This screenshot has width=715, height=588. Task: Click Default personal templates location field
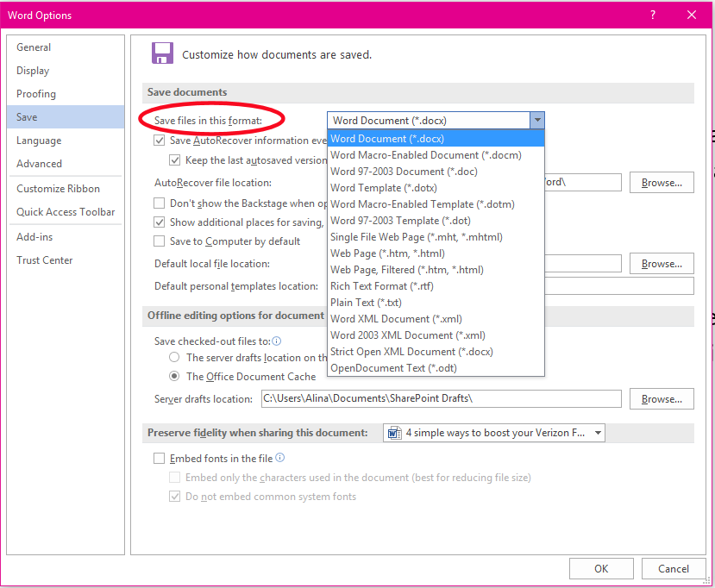point(619,285)
